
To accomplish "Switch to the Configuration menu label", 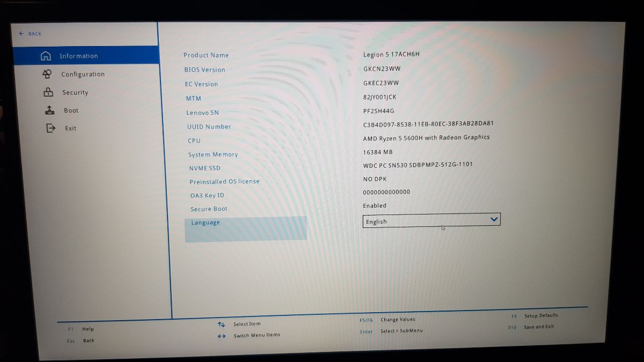I will (83, 75).
